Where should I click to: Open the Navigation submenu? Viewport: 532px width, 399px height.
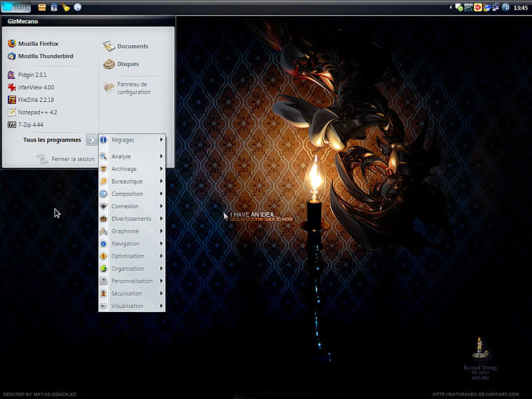pyautogui.click(x=132, y=243)
